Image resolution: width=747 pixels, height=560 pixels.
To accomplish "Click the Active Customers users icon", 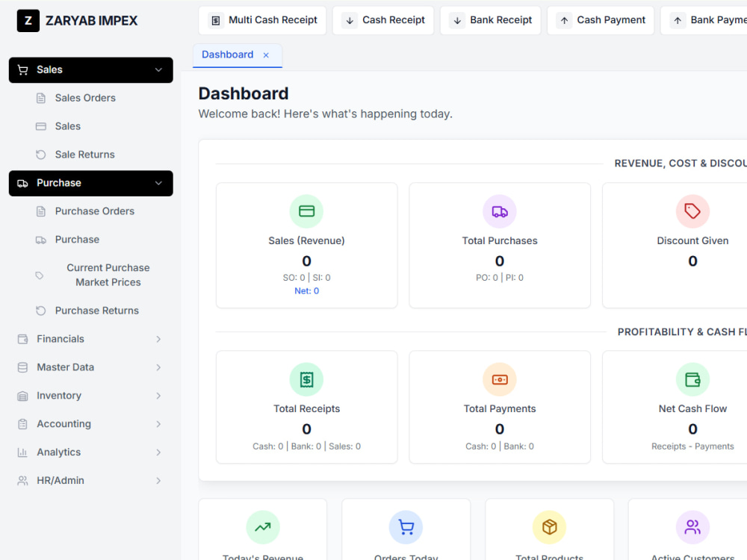I will point(692,527).
